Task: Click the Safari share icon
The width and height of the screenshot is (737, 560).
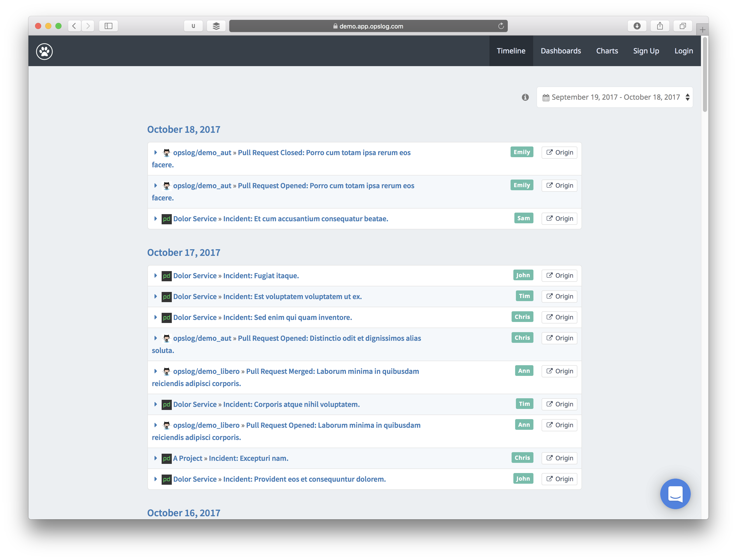Action: click(660, 26)
